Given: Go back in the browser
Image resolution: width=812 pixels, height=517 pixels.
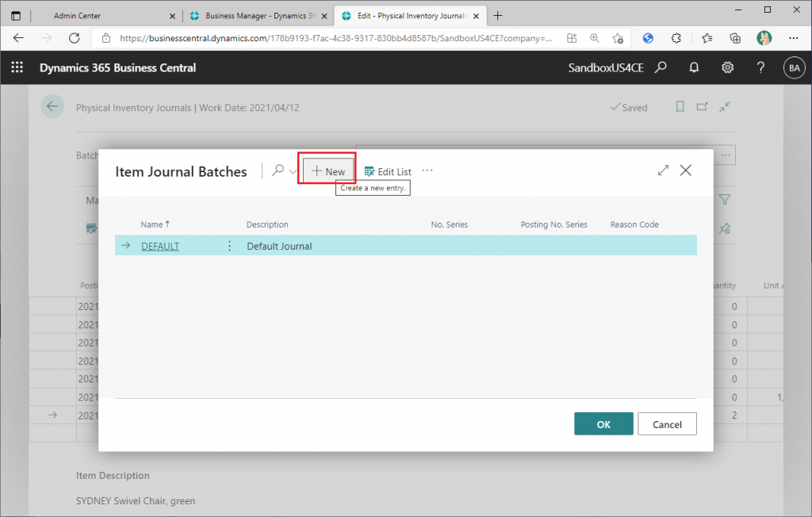Looking at the screenshot, I should (19, 38).
